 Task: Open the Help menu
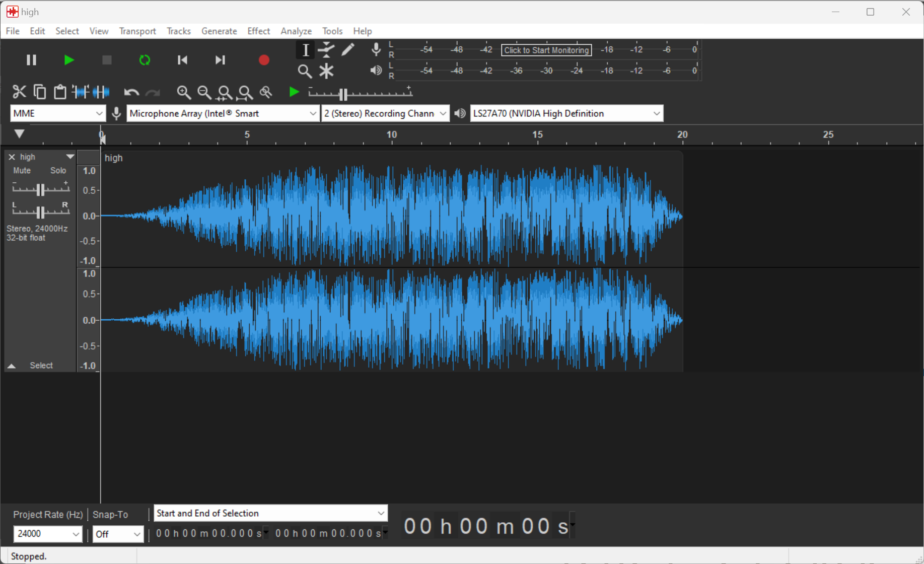pos(363,31)
